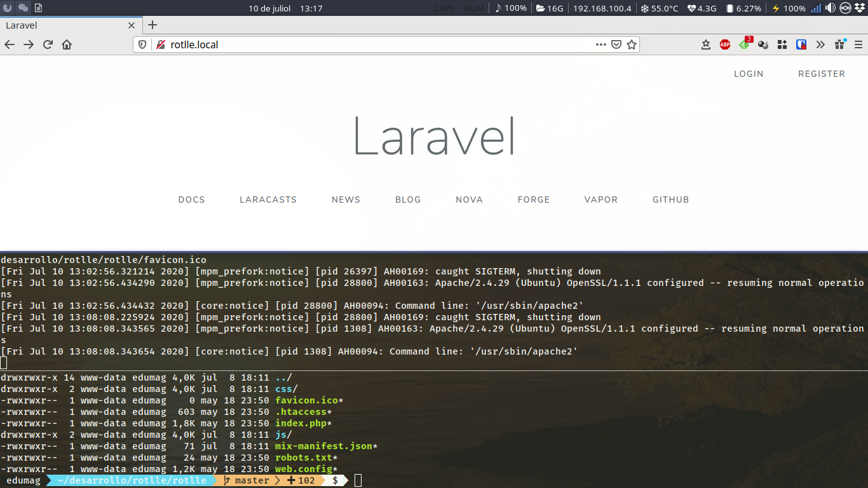
Task: Open the Dropbox tray icon
Action: click(859, 8)
